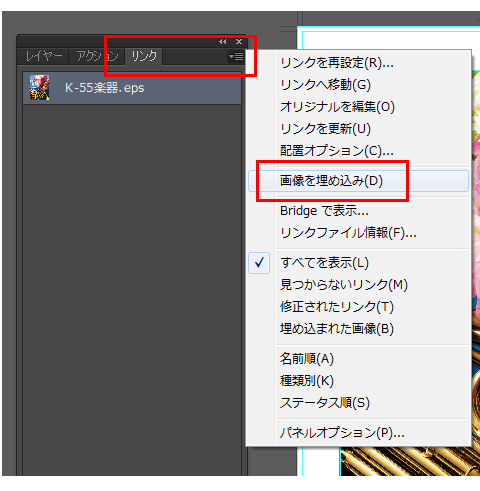Open リンクファイル情報(F)... from the menu

pos(348,233)
